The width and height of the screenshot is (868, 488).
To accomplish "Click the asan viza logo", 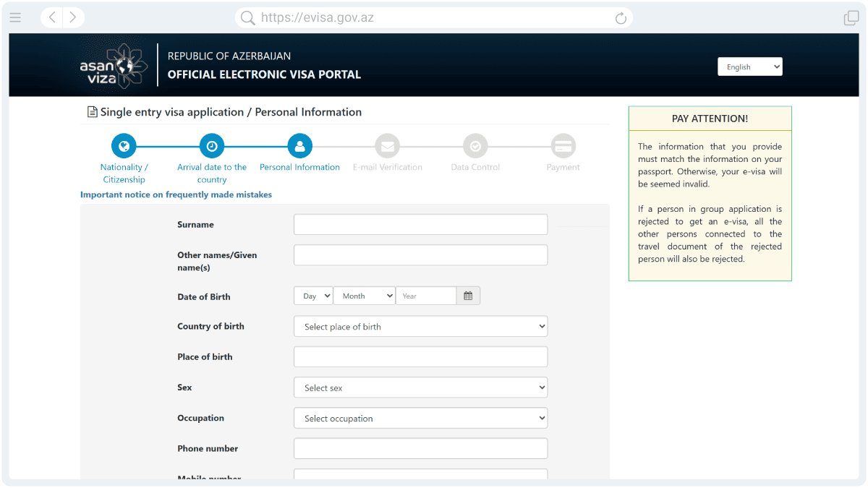I will (x=113, y=66).
